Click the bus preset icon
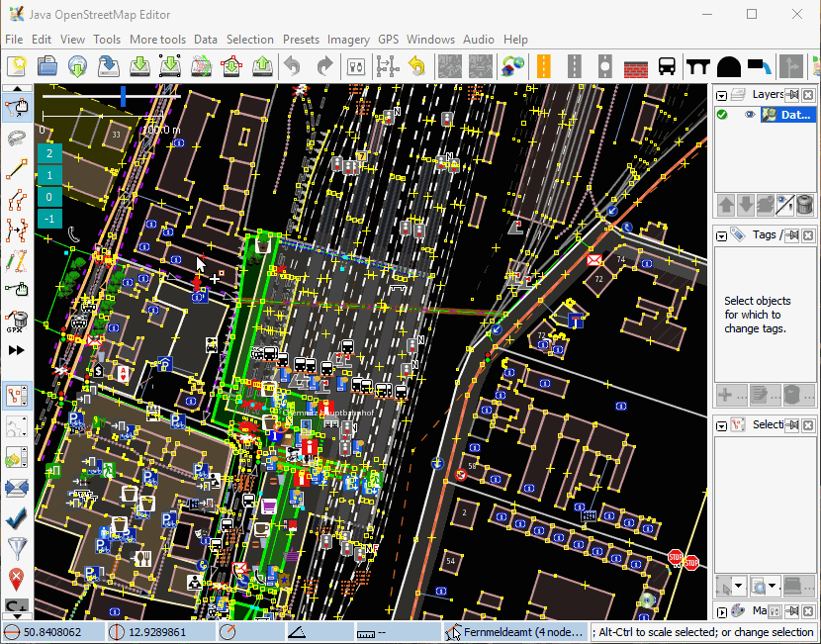Screen dimensions: 821x644 [x=667, y=66]
